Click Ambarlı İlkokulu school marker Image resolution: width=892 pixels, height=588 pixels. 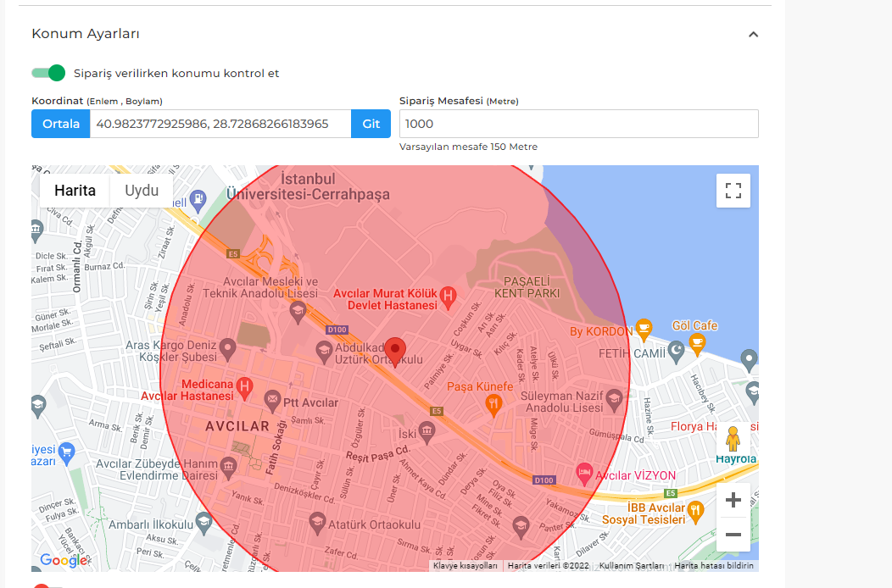[x=203, y=523]
